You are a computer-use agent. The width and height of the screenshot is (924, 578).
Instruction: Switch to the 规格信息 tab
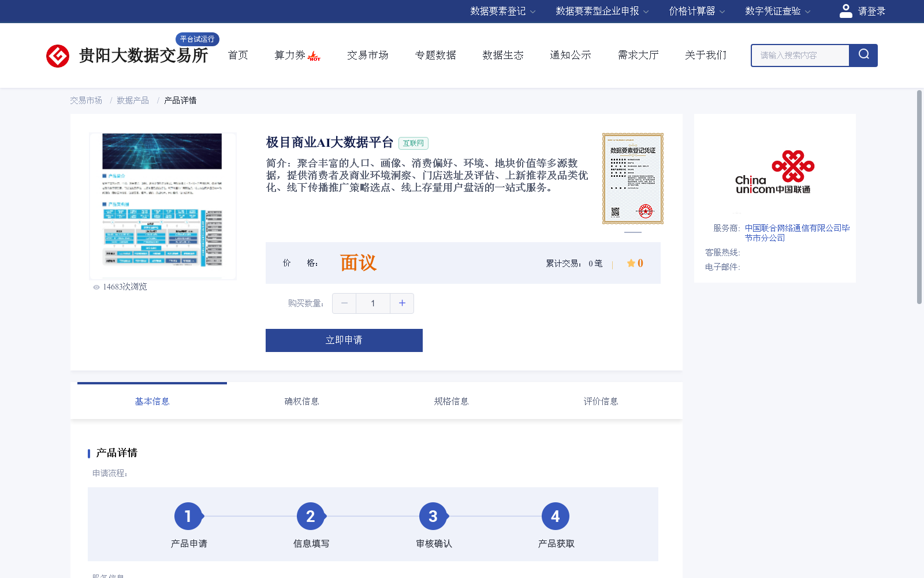451,401
